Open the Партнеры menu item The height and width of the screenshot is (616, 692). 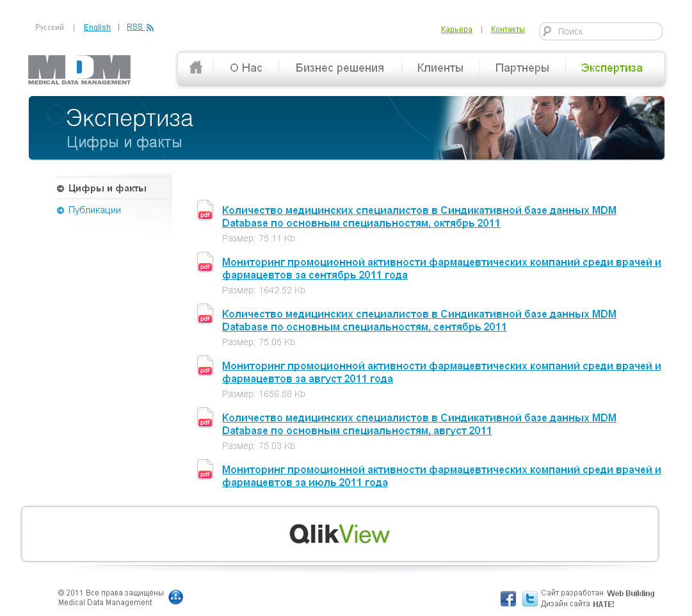pyautogui.click(x=522, y=68)
